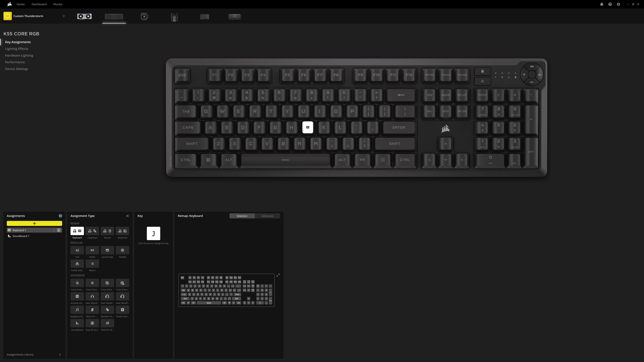Select the Launch App assignment type
Screen dimensions: 644x362
[107, 250]
